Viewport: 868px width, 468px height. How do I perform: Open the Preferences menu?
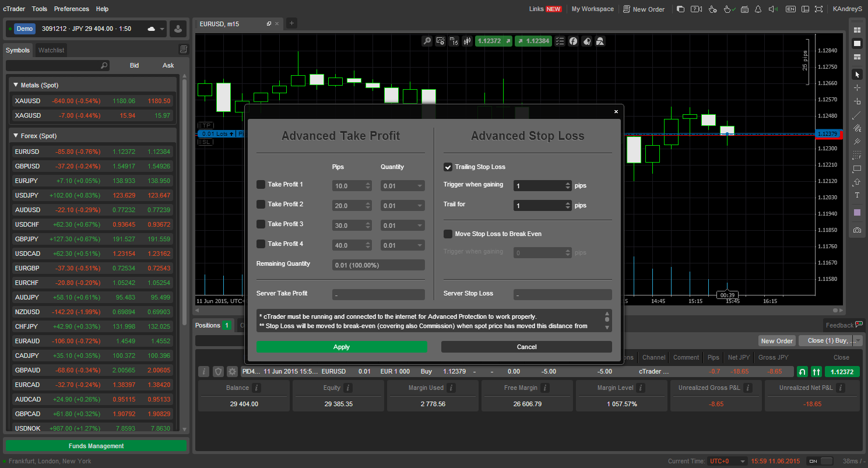coord(72,9)
